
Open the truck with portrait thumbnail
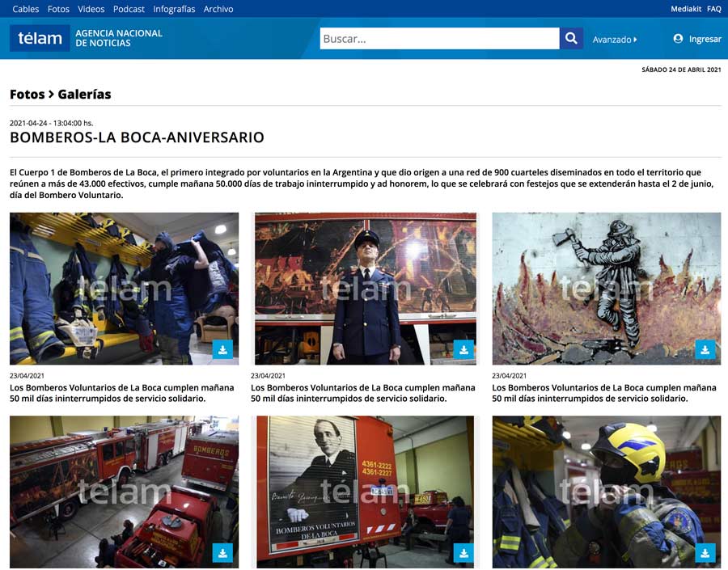[x=366, y=492]
